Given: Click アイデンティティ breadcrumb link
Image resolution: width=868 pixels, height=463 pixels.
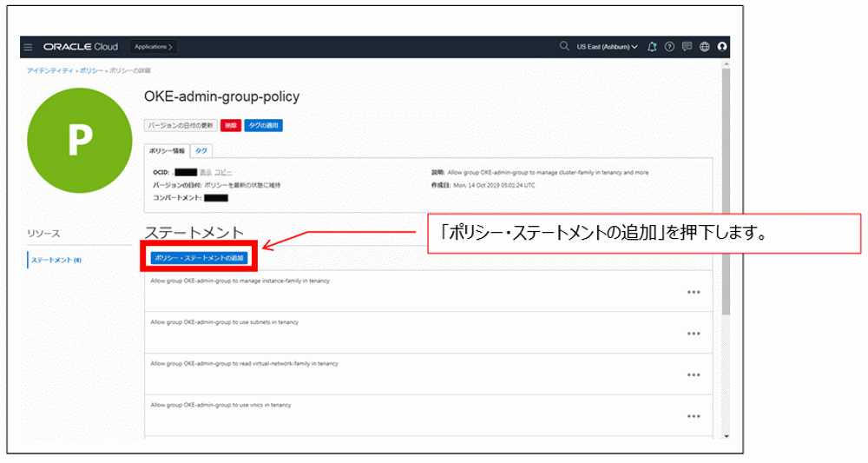Looking at the screenshot, I should (x=49, y=71).
